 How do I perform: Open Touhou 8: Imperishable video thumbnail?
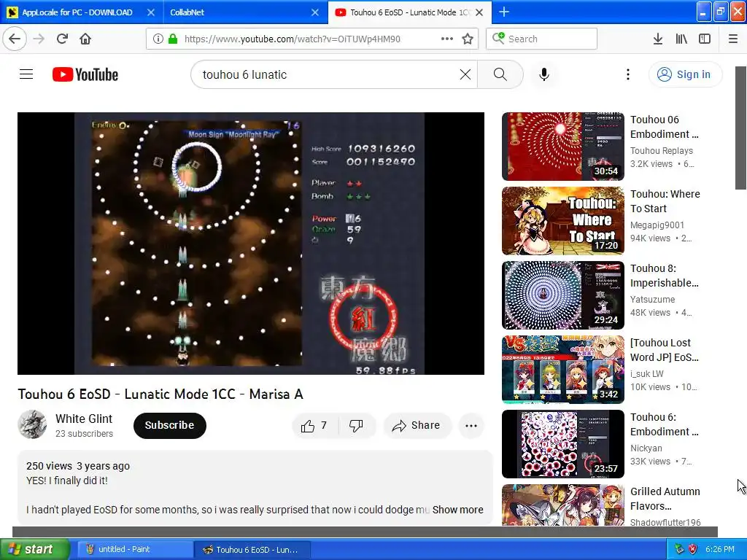coord(562,295)
